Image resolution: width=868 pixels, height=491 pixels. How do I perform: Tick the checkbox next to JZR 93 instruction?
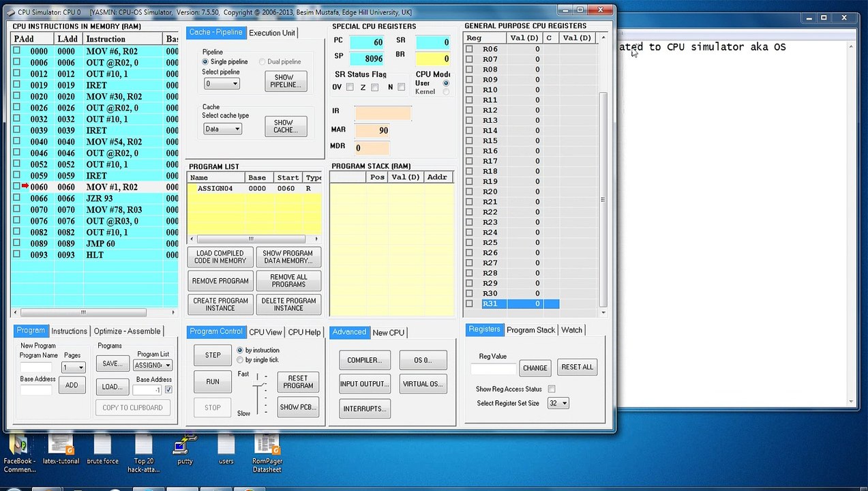coord(17,198)
